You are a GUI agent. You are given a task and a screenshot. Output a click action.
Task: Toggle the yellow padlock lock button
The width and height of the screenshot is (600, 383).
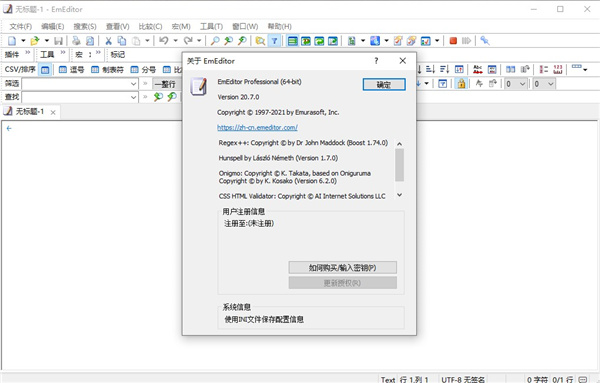click(x=461, y=83)
